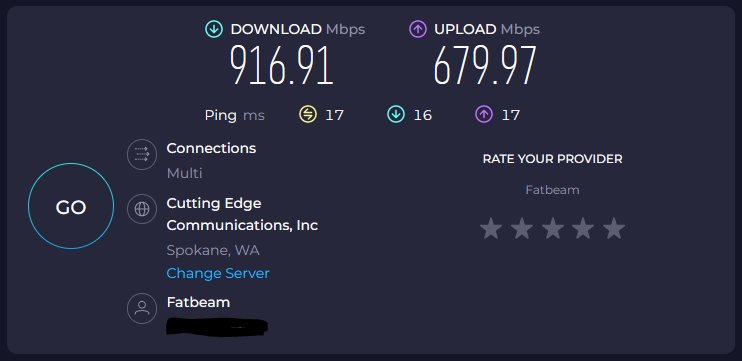Click the Fatbeam provider name under rating

552,190
